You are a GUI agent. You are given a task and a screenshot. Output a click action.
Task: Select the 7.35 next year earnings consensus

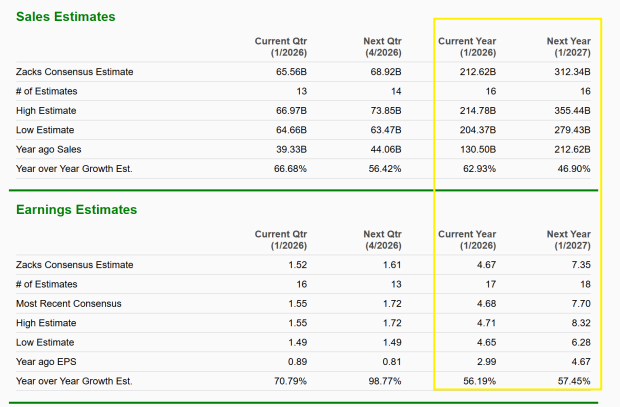point(580,264)
